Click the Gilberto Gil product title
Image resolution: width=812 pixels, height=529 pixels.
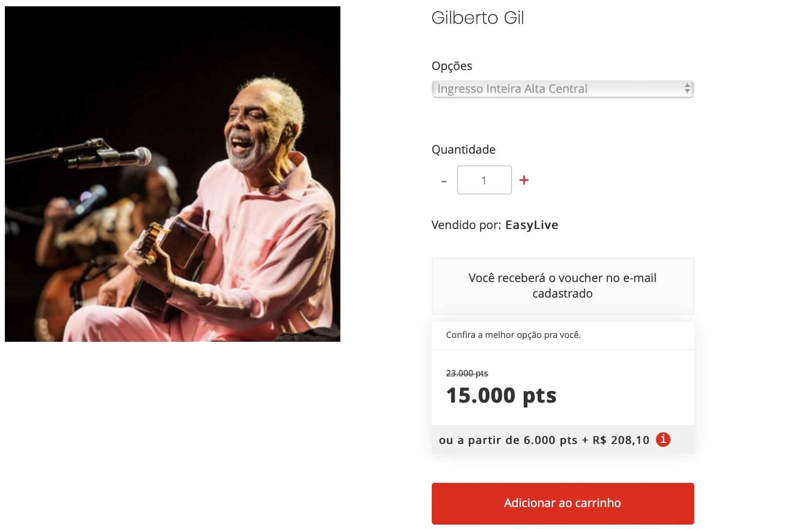pyautogui.click(x=477, y=18)
